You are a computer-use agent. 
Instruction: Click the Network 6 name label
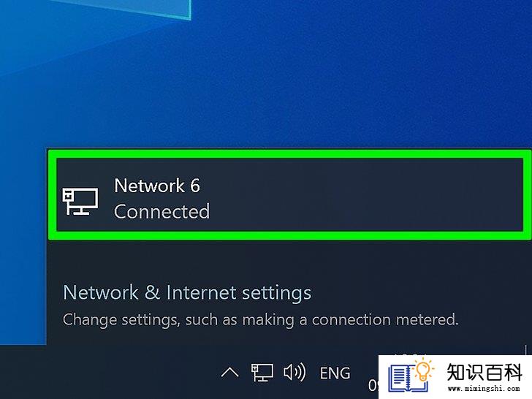157,186
